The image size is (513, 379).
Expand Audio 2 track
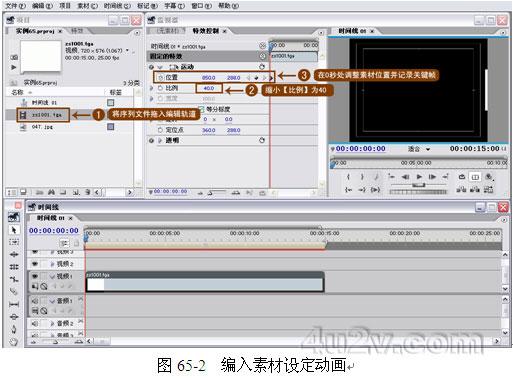tap(52, 323)
